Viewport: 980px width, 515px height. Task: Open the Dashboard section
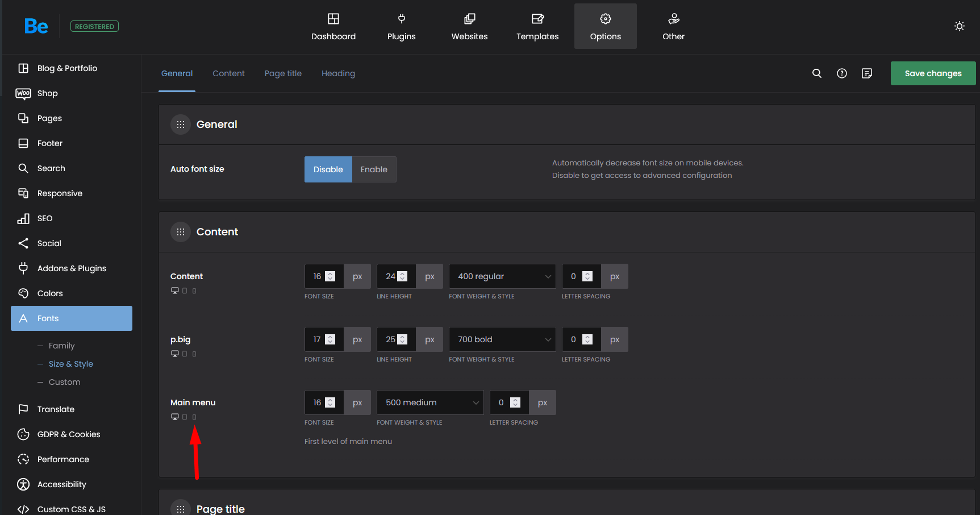[x=333, y=26]
